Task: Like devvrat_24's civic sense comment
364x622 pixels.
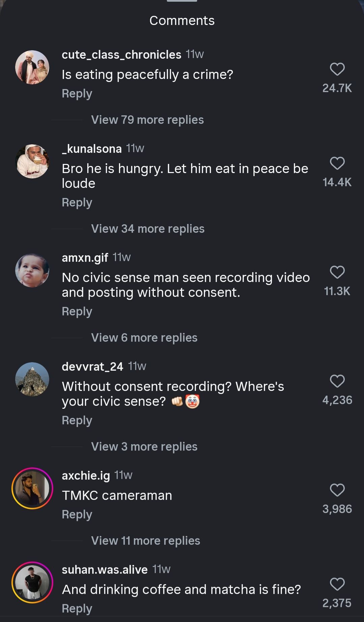Action: coord(337,381)
